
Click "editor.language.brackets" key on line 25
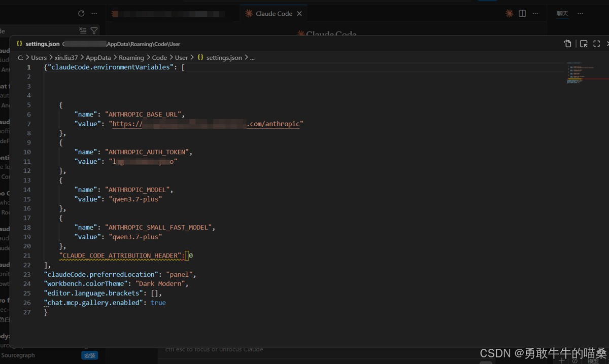[93, 293]
